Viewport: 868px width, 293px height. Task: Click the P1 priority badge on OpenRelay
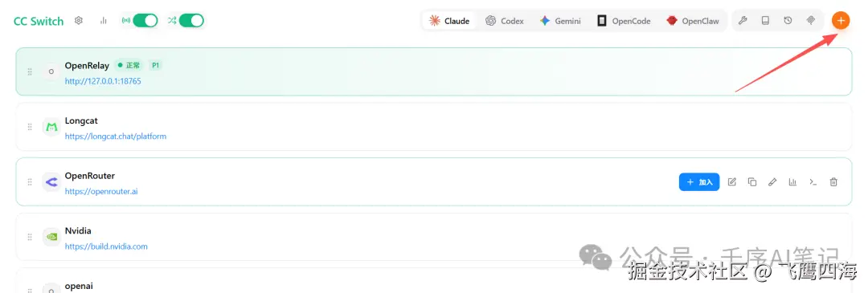click(156, 65)
